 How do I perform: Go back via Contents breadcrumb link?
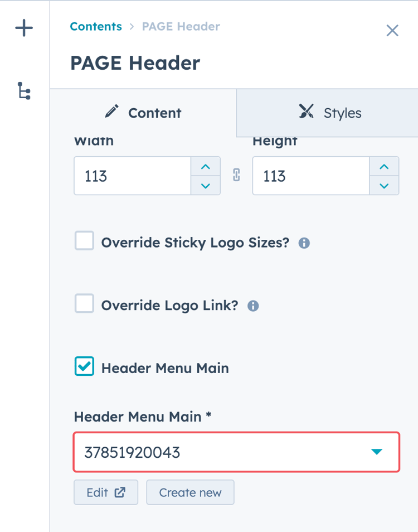[x=96, y=26]
